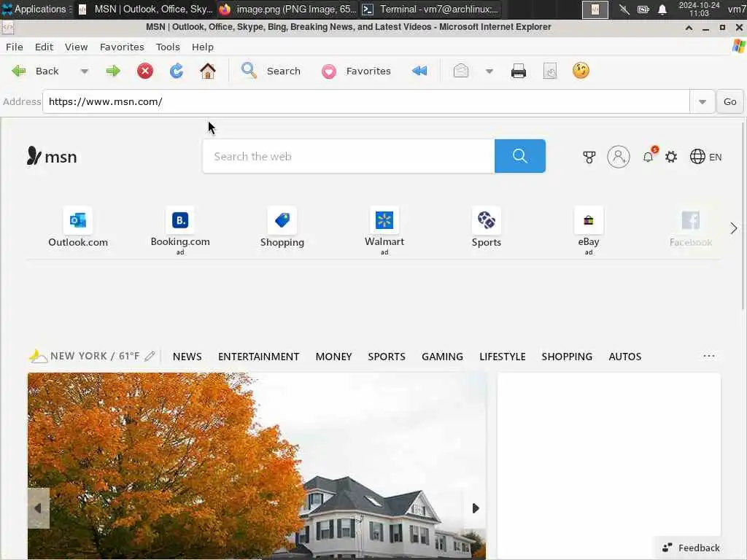Open the Edit menu
Viewport: 747px width, 560px height.
(44, 47)
